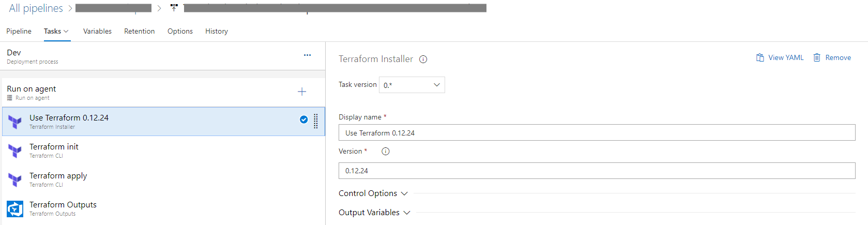Click the blue checkmark on Use Terraform task

pos(304,119)
